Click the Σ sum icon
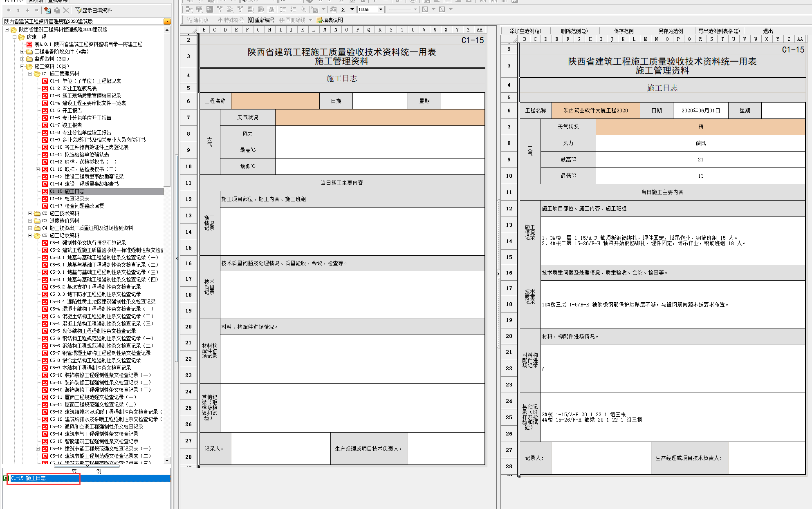The width and height of the screenshot is (812, 509). point(343,9)
